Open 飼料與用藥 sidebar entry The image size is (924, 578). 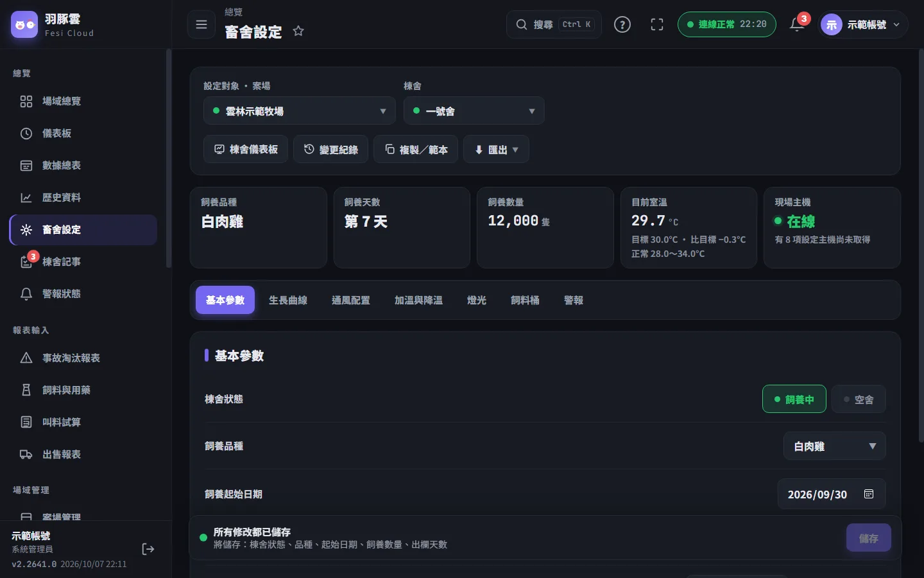tap(83, 390)
